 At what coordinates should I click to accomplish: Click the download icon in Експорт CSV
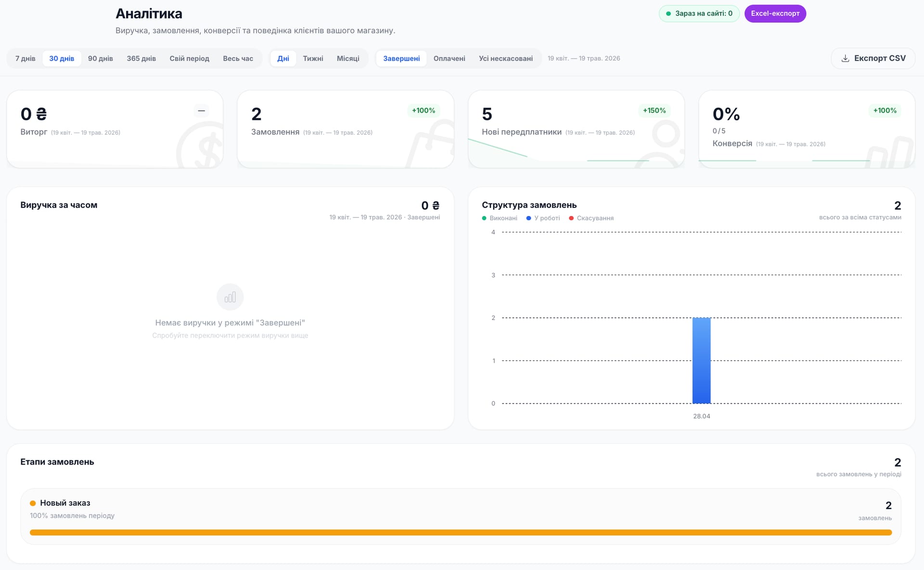845,58
